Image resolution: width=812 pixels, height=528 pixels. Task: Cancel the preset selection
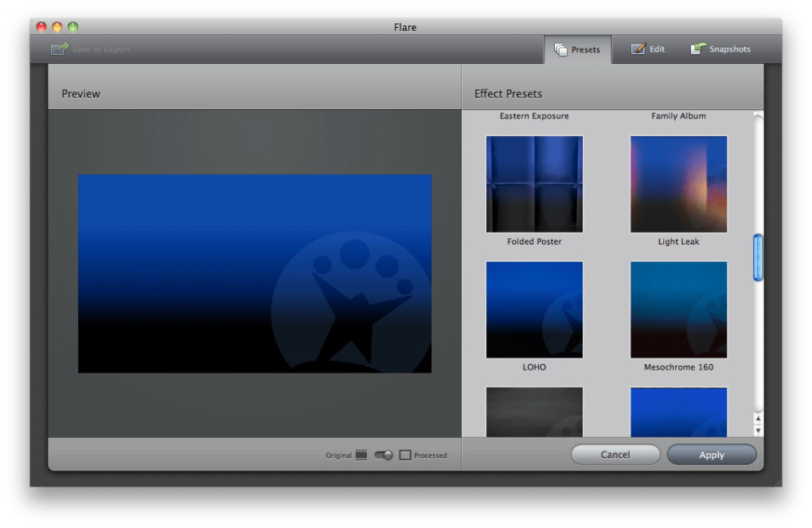615,455
